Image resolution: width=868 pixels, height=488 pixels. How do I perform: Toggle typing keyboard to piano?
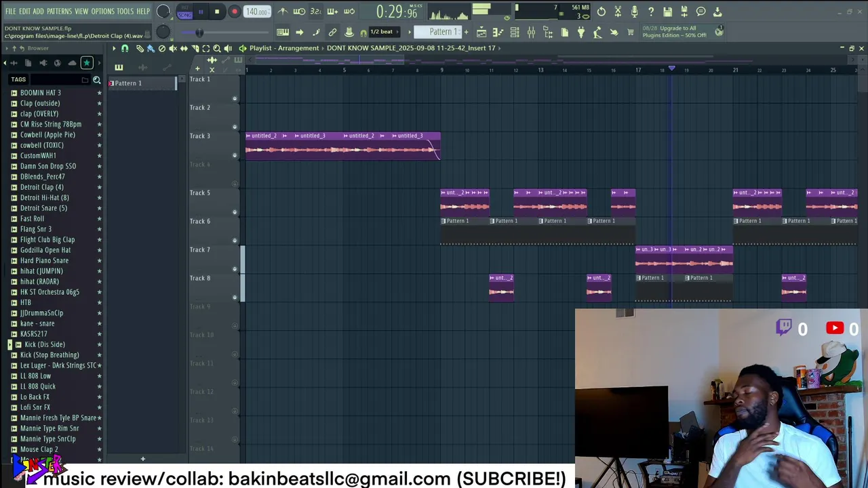[283, 32]
